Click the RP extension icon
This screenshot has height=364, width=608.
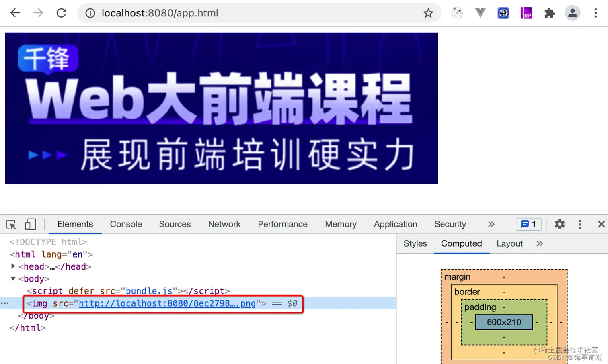tap(526, 13)
